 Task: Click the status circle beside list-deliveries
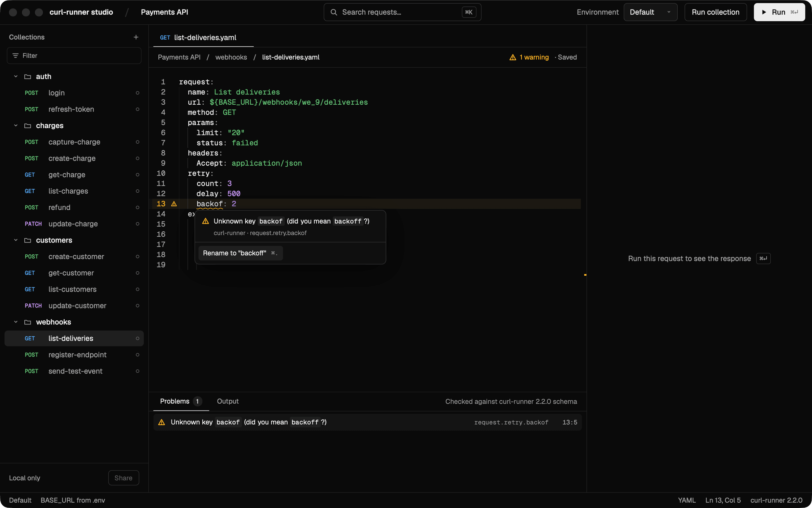click(x=137, y=338)
